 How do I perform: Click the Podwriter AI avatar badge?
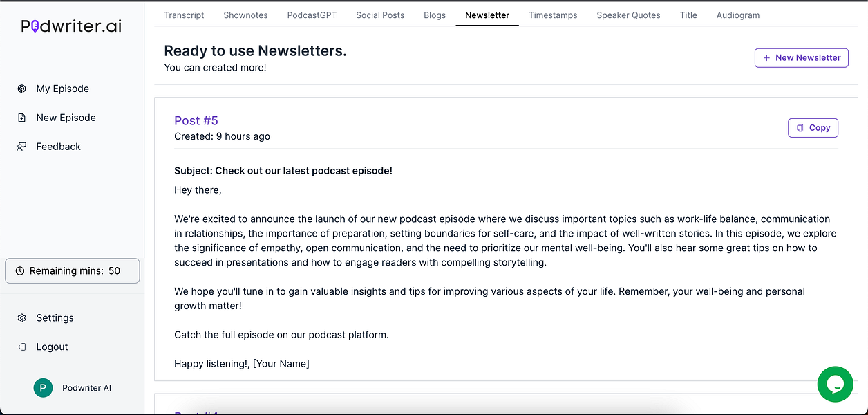[43, 388]
